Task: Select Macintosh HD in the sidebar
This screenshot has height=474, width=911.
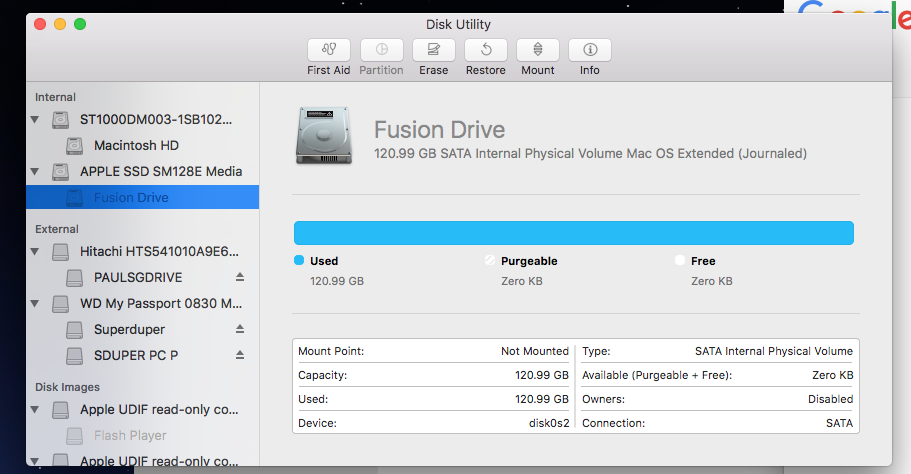Action: click(142, 146)
